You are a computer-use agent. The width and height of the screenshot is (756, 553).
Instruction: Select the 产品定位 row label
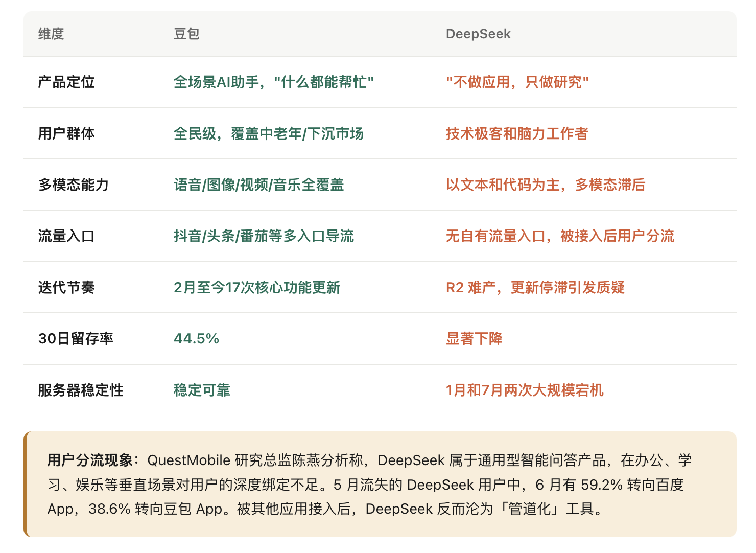point(66,82)
